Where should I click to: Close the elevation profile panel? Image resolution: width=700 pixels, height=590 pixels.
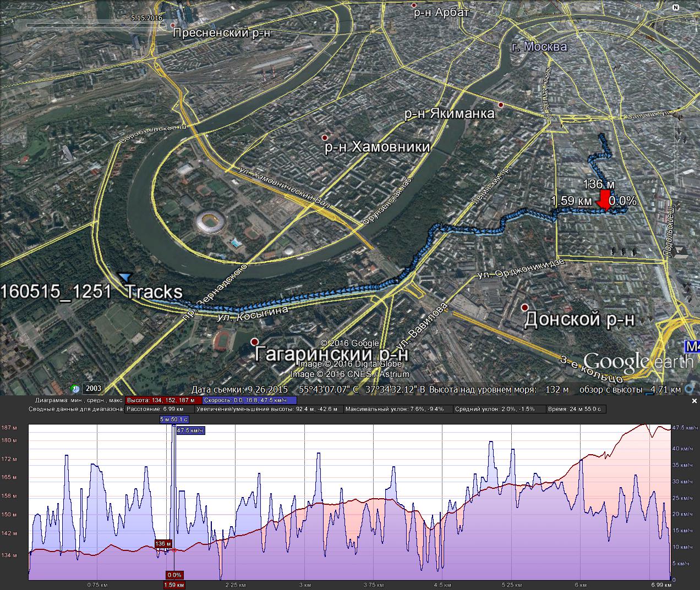click(694, 401)
